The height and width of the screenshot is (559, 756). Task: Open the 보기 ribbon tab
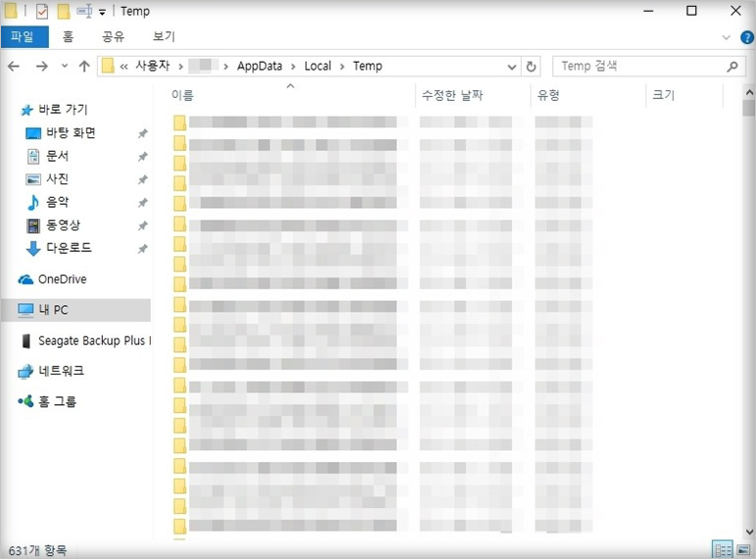click(x=164, y=36)
